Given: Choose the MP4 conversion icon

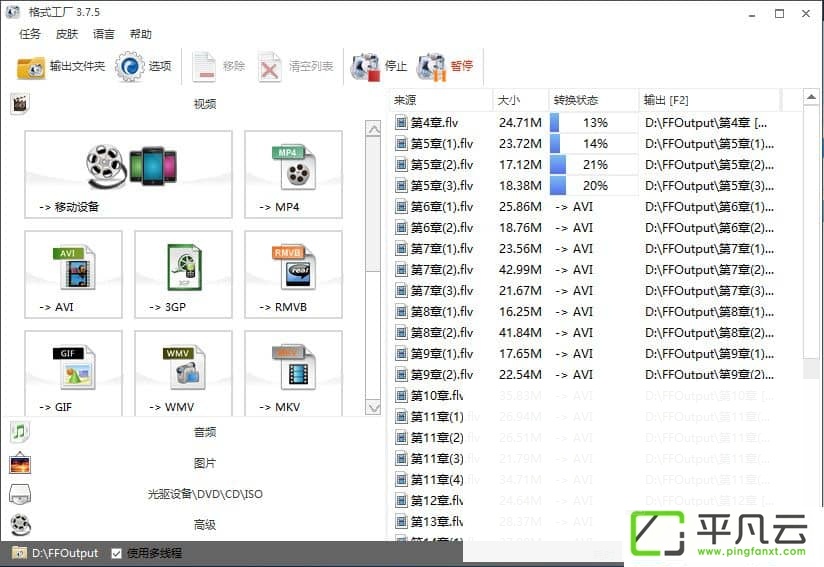Looking at the screenshot, I should (293, 174).
